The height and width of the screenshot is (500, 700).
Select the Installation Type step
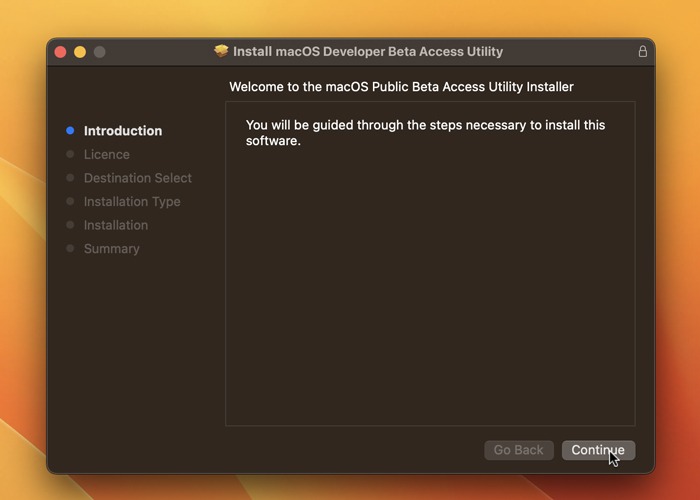[x=132, y=201]
